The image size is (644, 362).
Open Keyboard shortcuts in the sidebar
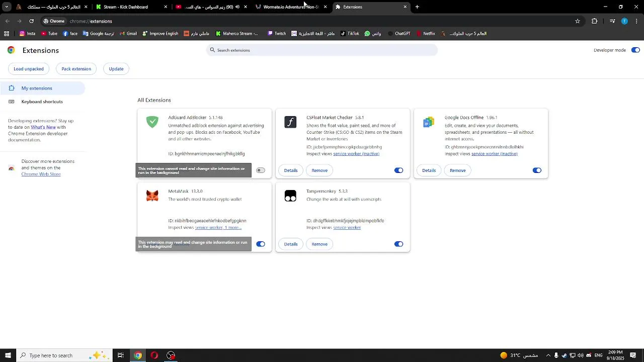click(42, 102)
